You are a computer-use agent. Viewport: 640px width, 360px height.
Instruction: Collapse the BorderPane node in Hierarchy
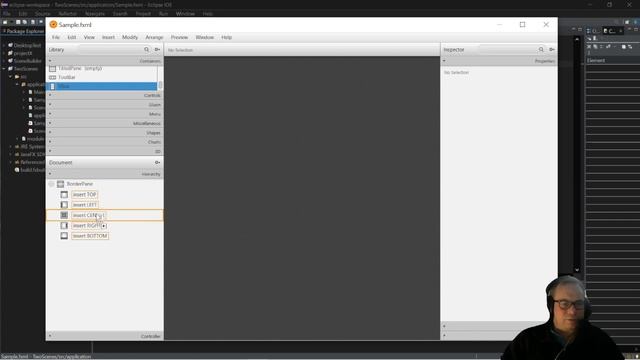point(51,184)
